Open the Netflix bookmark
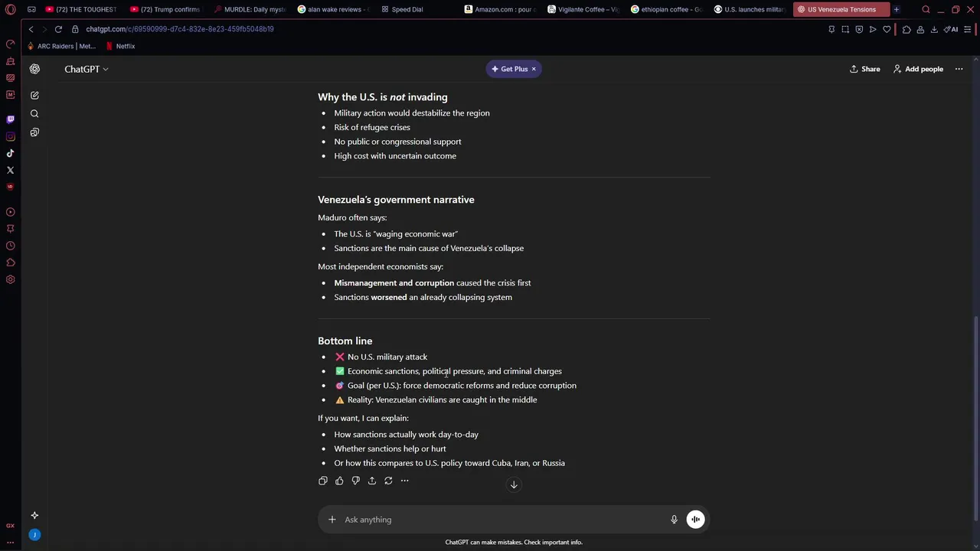Screen dimensions: 980x551 124,46
